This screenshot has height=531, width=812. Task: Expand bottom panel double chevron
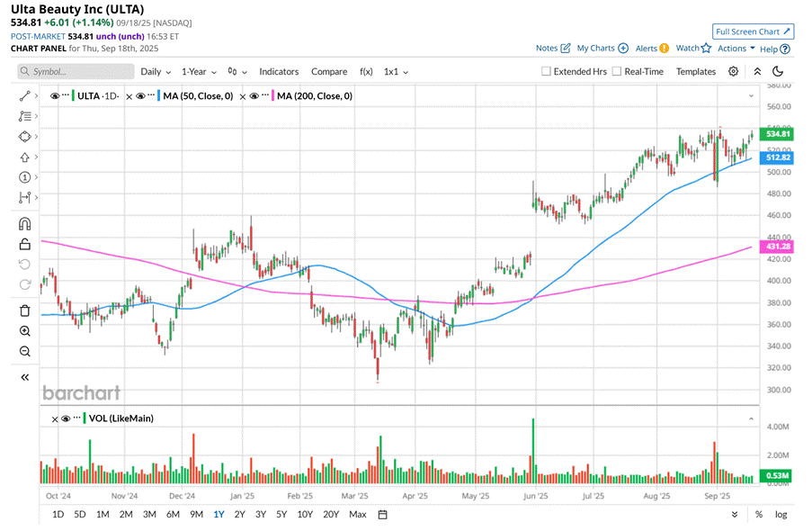coord(735,515)
